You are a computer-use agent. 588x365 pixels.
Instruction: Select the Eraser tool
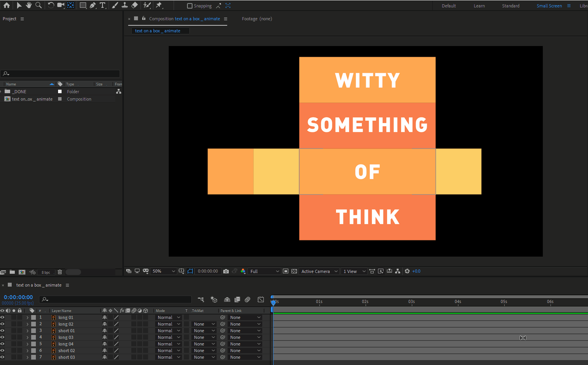134,5
